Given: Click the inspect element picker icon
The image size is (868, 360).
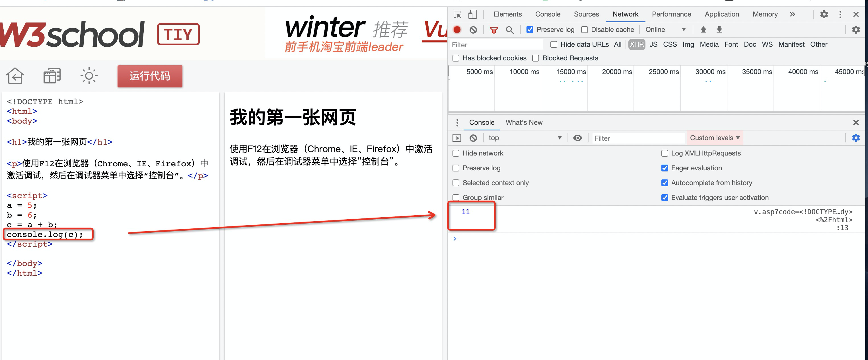Looking at the screenshot, I should 457,15.
